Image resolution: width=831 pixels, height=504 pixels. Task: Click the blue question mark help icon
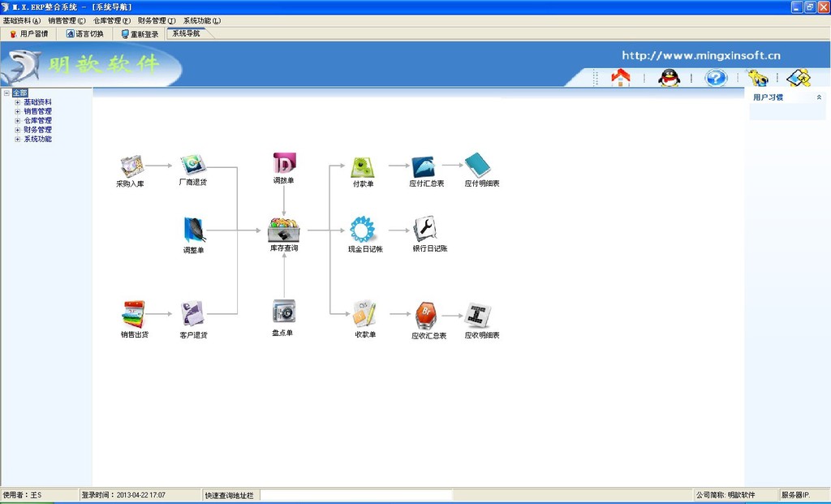click(x=715, y=78)
